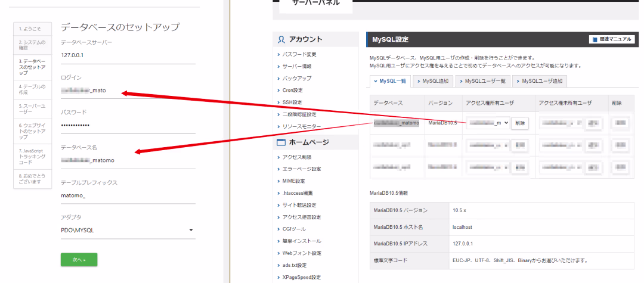The height and width of the screenshot is (283, 644).
Task: Select step 7. JavaScriptトラッキングコード
Action: coord(33,157)
